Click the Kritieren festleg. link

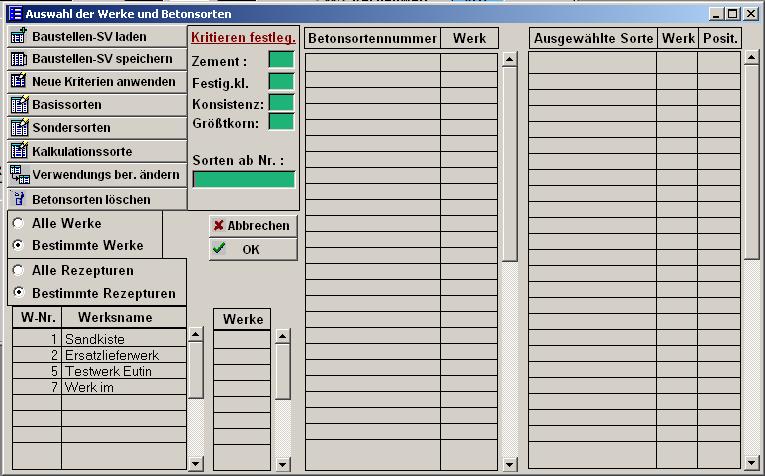(x=243, y=38)
